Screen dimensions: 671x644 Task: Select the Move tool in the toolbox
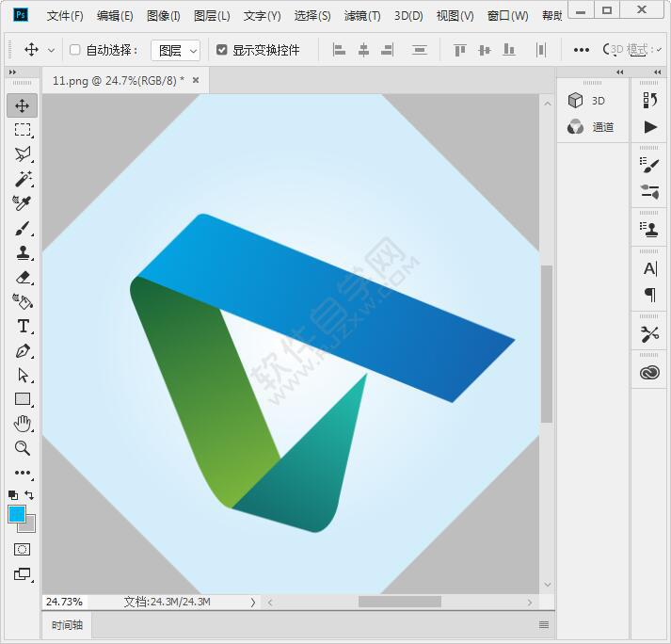click(22, 105)
